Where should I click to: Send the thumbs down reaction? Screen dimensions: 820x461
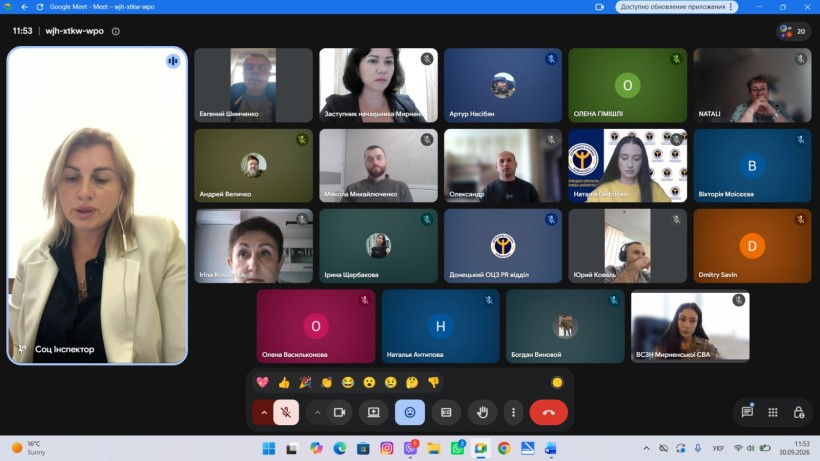point(434,383)
